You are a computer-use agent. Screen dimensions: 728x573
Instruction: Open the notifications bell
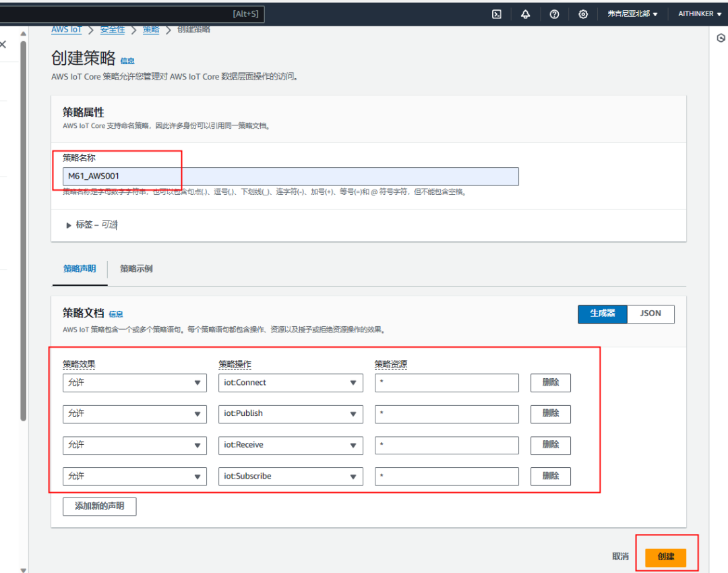coord(525,14)
